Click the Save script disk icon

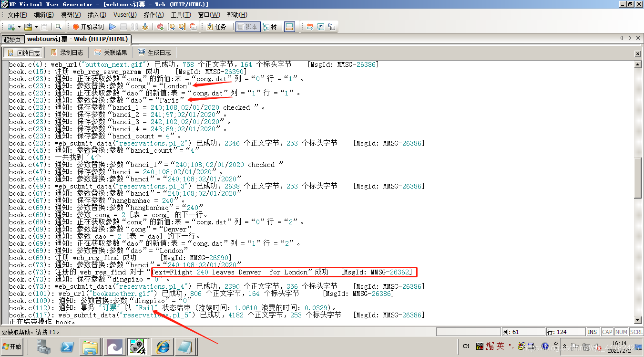(44, 27)
